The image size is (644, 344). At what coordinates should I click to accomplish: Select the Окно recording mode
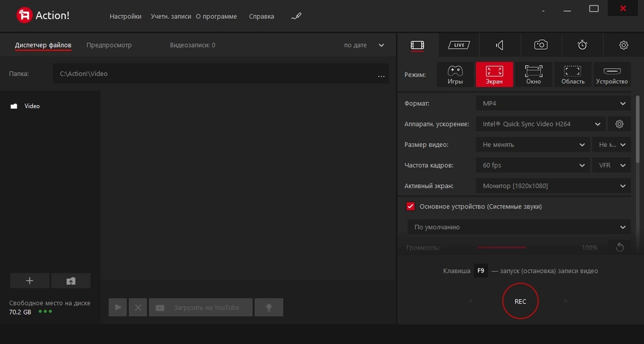533,75
